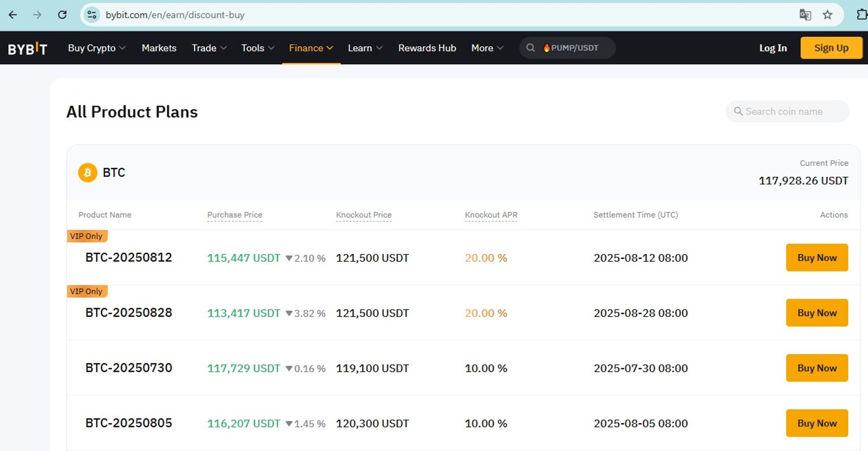The height and width of the screenshot is (451, 868).
Task: Click purchase price 113,417 USDT
Action: [x=244, y=313]
